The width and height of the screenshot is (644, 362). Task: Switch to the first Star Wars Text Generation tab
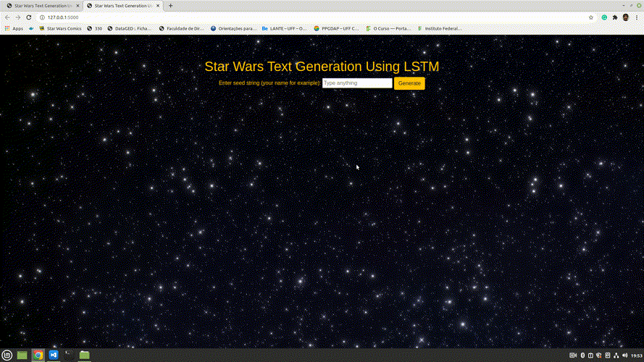43,6
